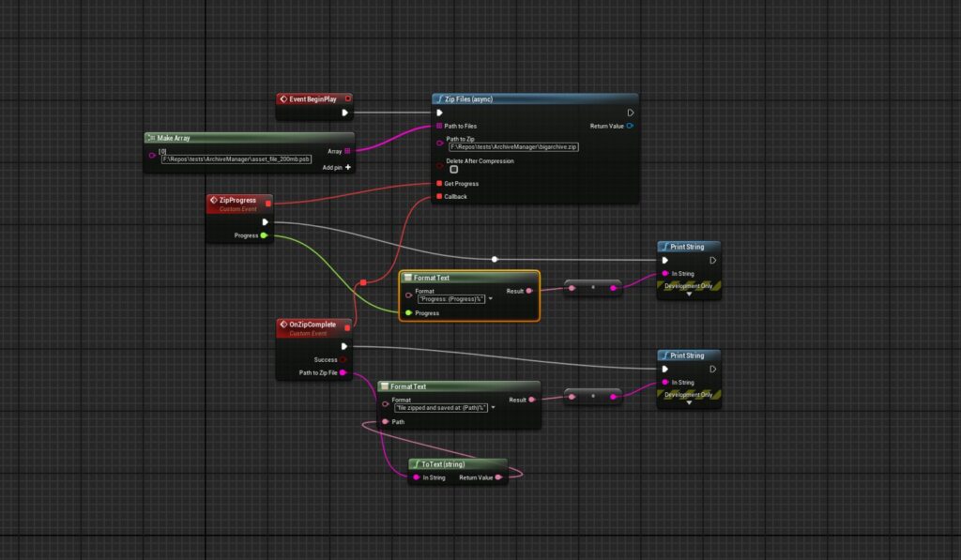Click the Success boolean pin on OnZipComplete

coord(343,359)
